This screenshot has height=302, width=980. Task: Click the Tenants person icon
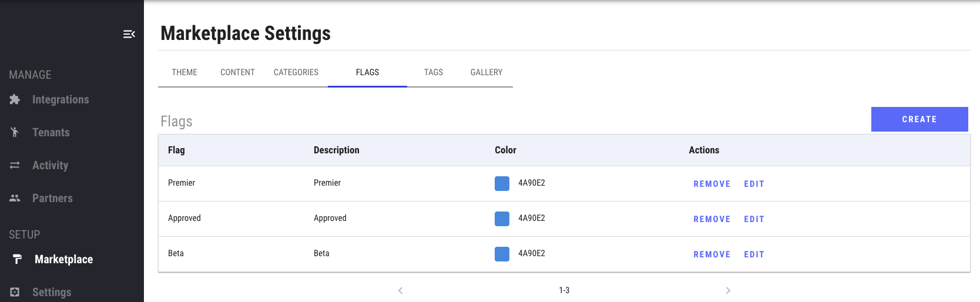[x=15, y=132]
